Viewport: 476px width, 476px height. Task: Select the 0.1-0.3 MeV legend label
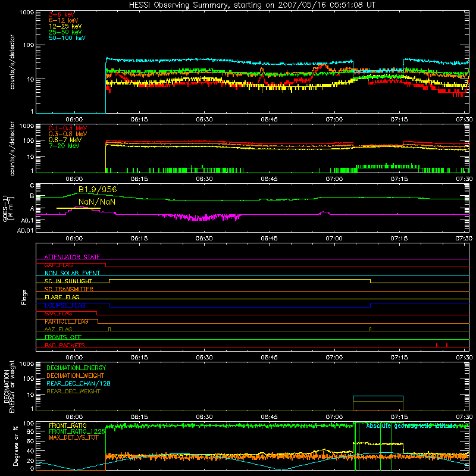(68, 128)
